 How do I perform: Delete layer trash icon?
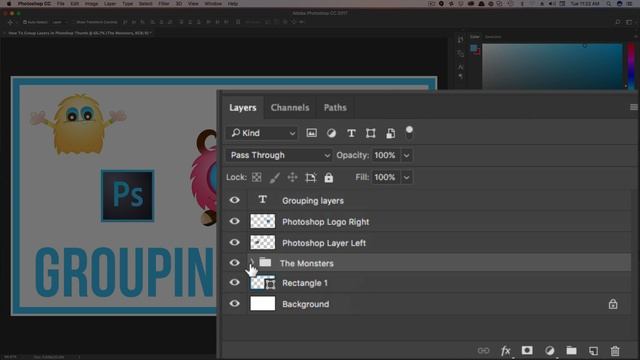click(x=615, y=351)
